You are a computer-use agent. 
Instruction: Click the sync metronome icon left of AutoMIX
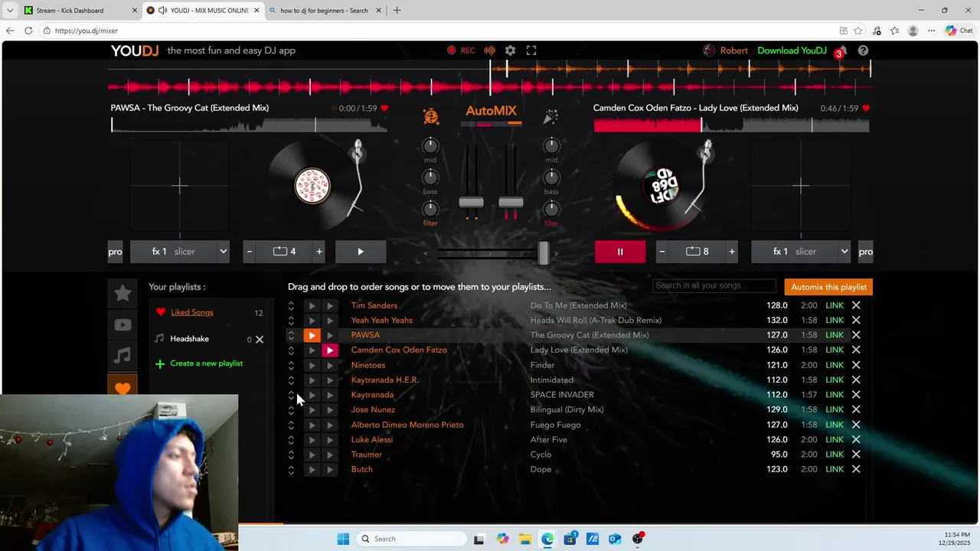431,116
